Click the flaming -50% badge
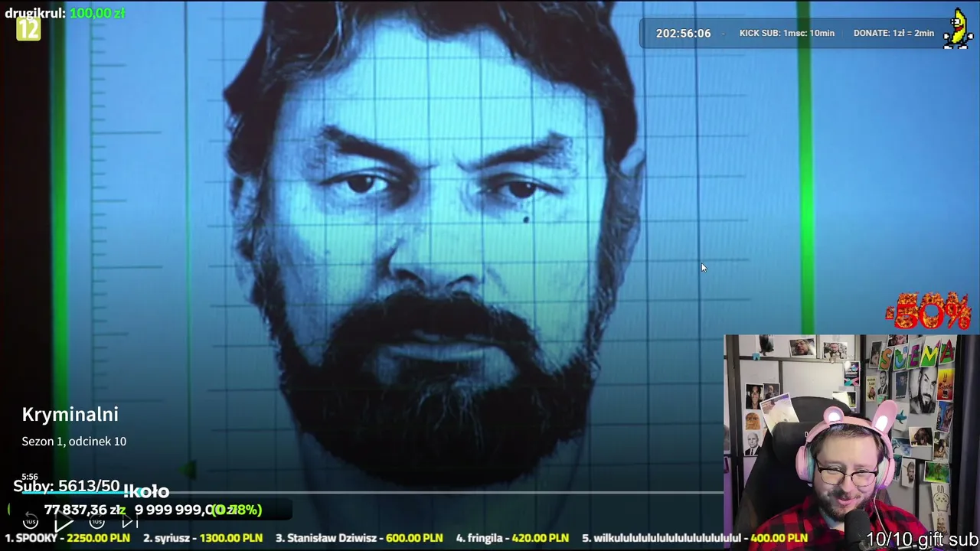 929,311
